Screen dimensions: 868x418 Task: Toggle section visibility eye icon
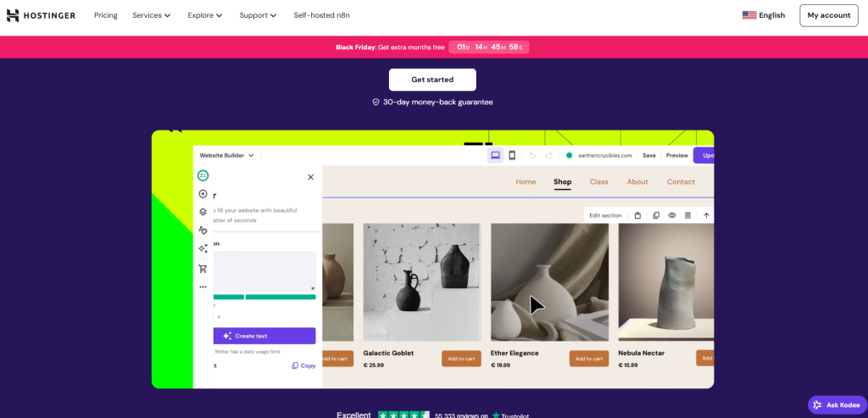click(x=672, y=215)
